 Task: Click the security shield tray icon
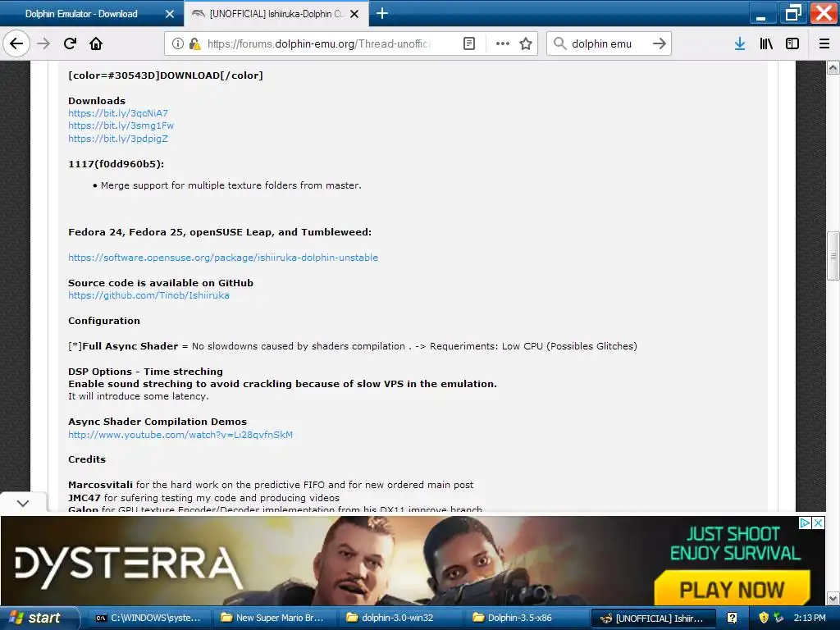(764, 618)
